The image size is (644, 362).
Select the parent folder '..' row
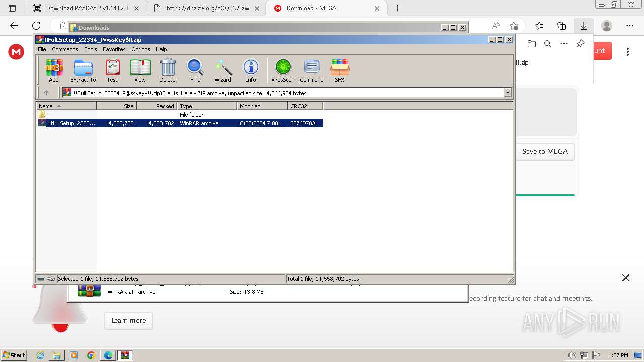pyautogui.click(x=180, y=114)
